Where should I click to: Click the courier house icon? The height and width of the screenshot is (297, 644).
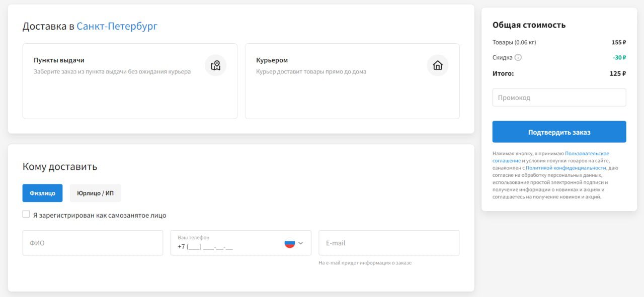tap(438, 65)
